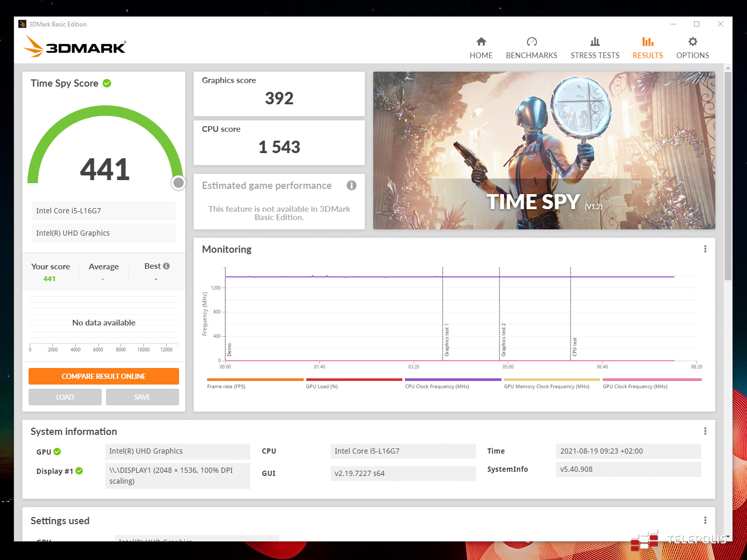This screenshot has width=747, height=560.
Task: Click Display #1 green check icon
Action: click(x=79, y=471)
